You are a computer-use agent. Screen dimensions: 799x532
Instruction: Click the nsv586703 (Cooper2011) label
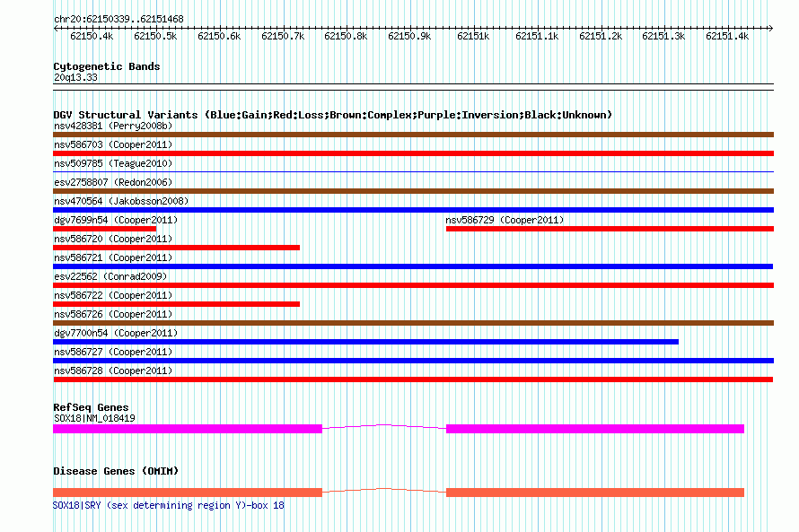click(x=113, y=144)
